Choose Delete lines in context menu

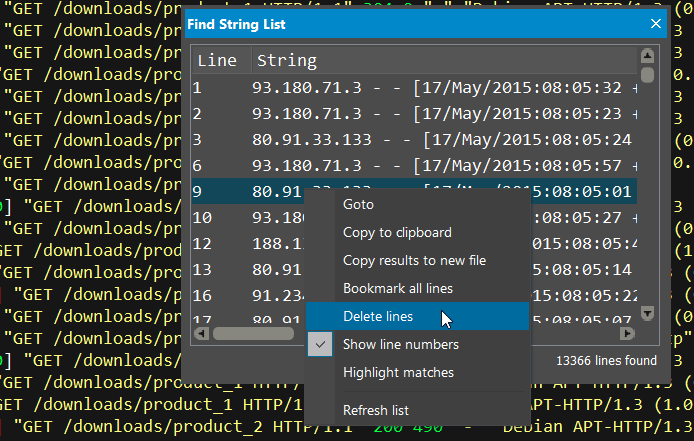pos(417,316)
